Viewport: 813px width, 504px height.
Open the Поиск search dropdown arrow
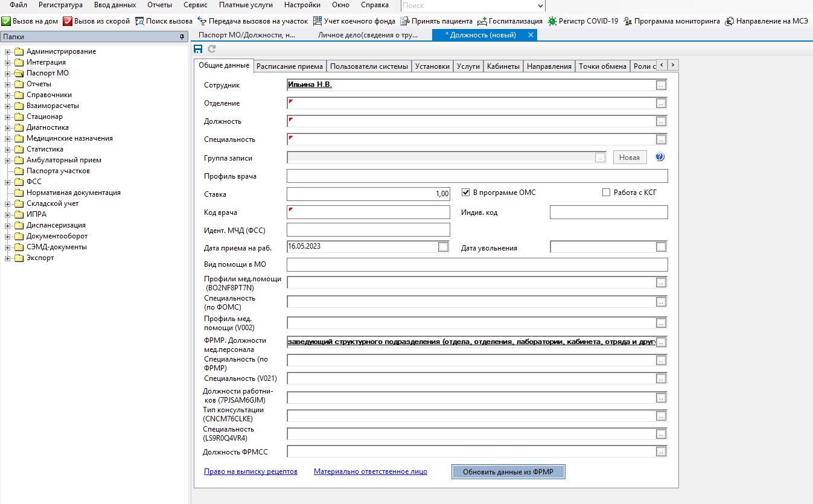pyautogui.click(x=540, y=5)
